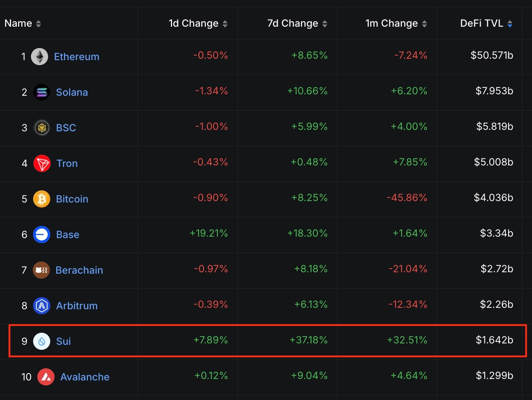Image resolution: width=532 pixels, height=400 pixels.
Task: Click the Arbitrum logo icon
Action: (41, 305)
